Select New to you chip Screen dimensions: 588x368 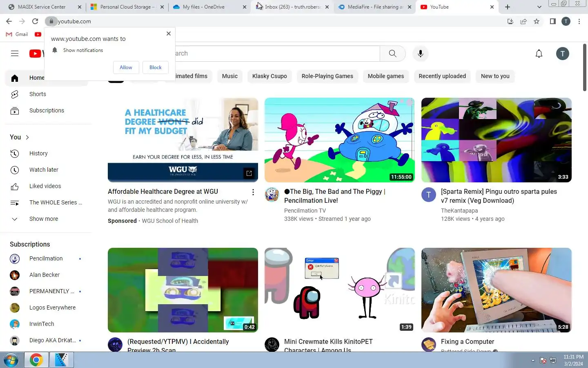click(495, 76)
